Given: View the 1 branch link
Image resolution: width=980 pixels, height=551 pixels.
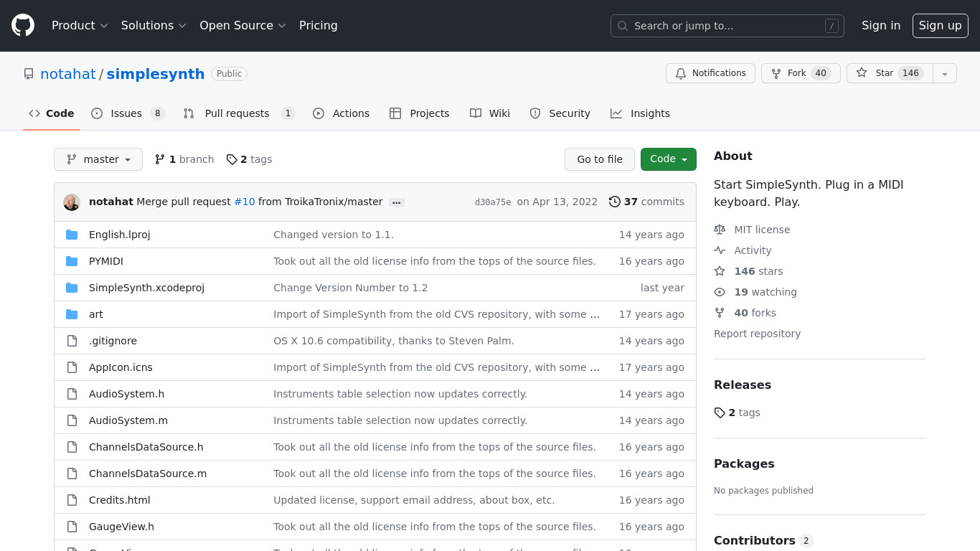Looking at the screenshot, I should tap(184, 159).
